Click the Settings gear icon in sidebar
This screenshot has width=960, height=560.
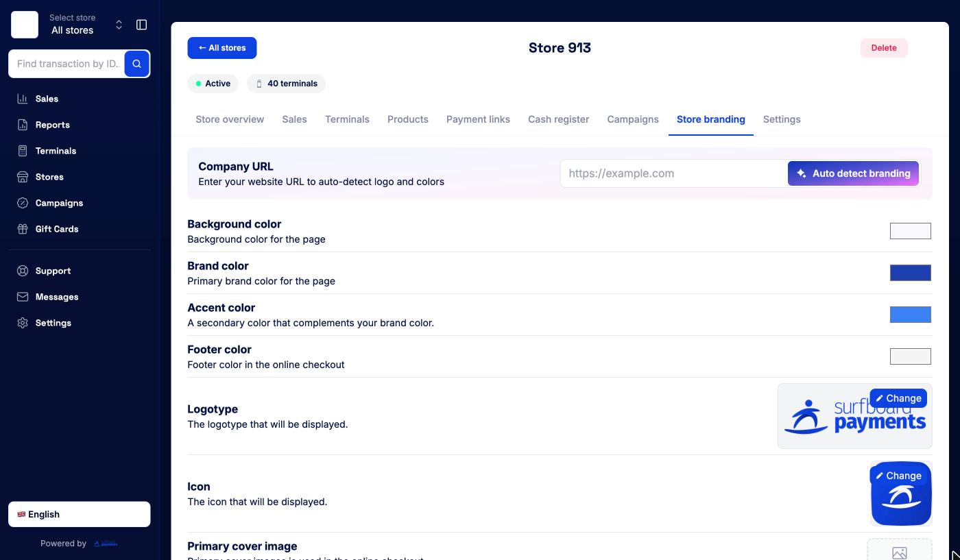pos(23,323)
